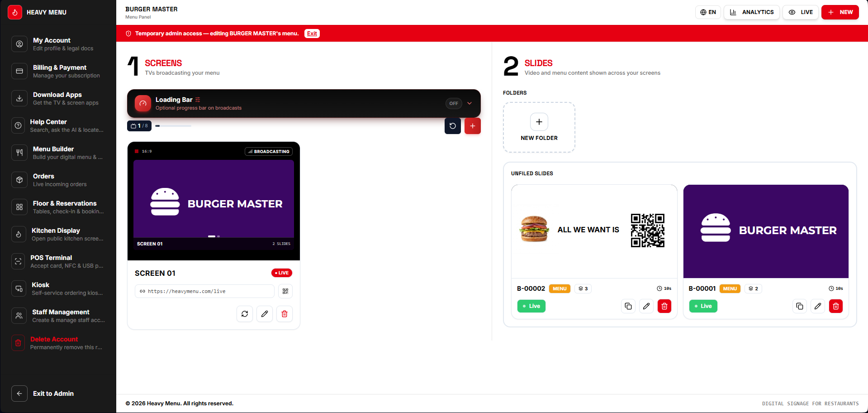This screenshot has width=868, height=413.
Task: Click the layers count 3 on B-00002
Action: point(583,288)
